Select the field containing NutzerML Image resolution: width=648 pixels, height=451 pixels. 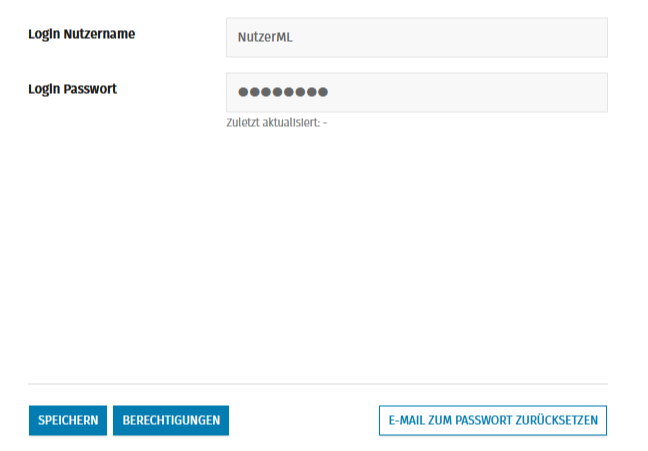(416, 38)
